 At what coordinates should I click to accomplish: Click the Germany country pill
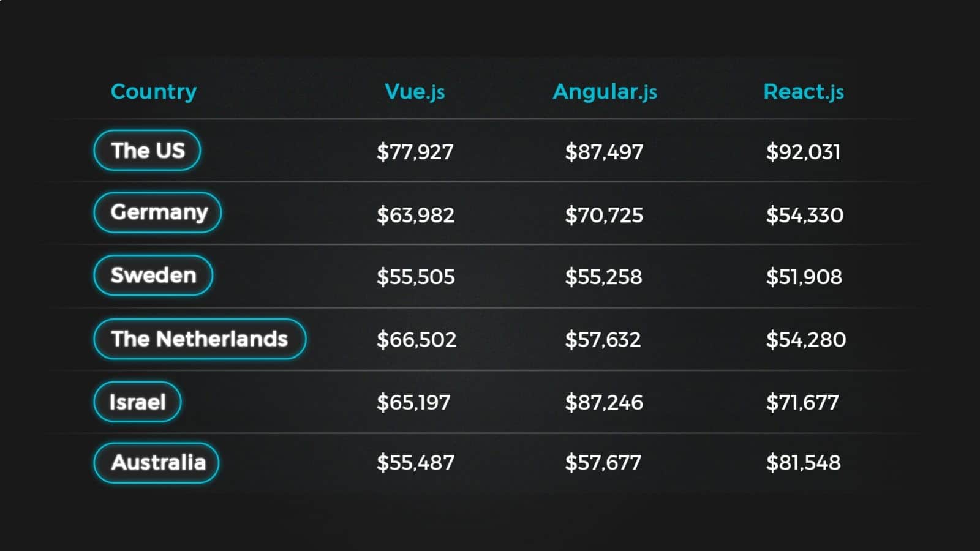[x=157, y=212]
